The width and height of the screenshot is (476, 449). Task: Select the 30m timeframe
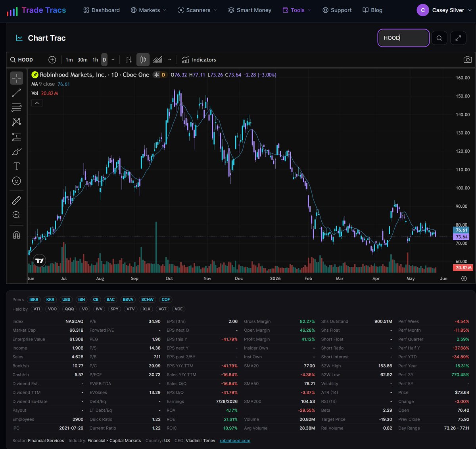[x=83, y=60]
